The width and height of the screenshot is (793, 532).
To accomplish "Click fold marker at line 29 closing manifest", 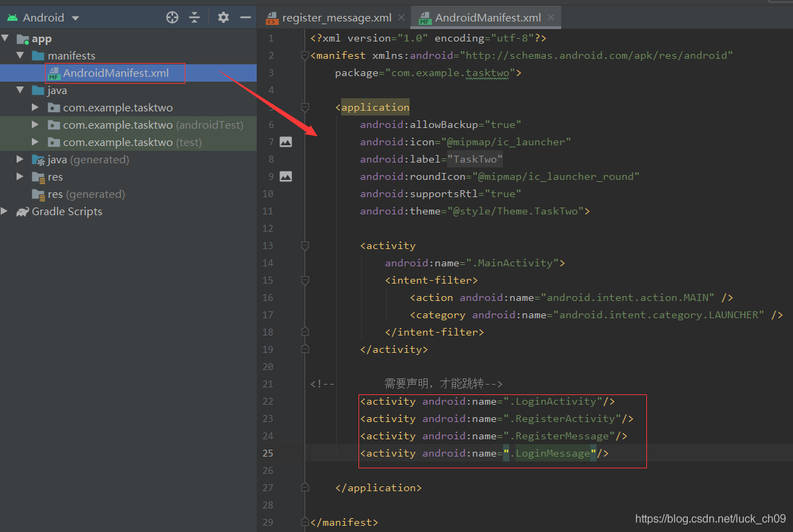I will point(305,522).
